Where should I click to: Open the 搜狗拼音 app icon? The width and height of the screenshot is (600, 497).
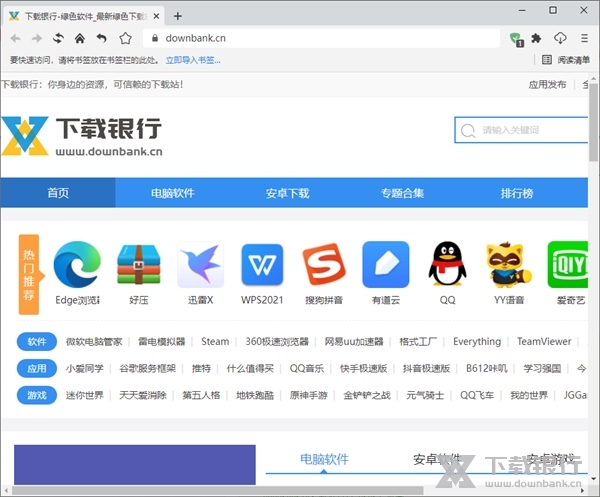[x=324, y=264]
